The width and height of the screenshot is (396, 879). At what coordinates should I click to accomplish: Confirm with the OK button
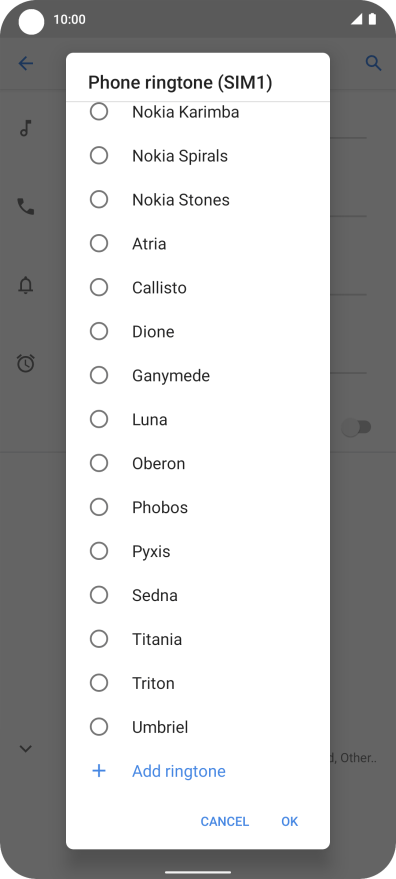289,821
